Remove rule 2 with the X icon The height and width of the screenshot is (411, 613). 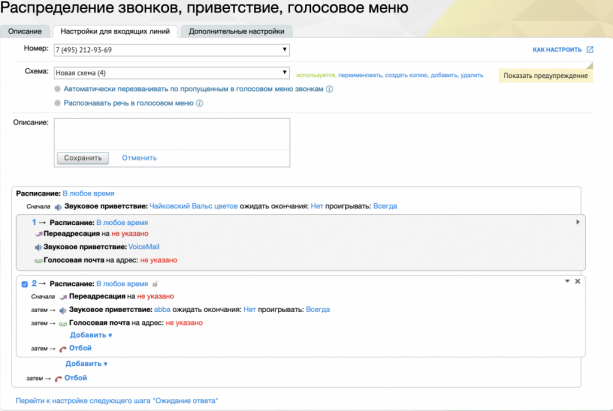(577, 282)
